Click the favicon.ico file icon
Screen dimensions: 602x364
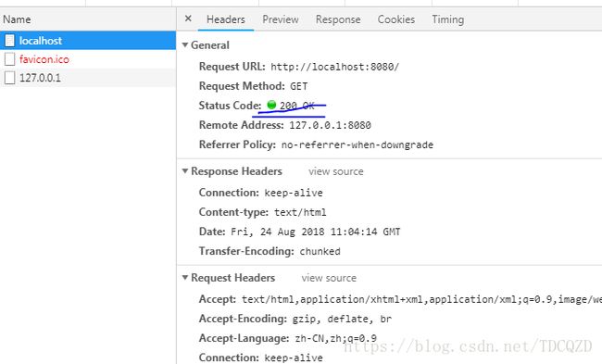(x=10, y=59)
